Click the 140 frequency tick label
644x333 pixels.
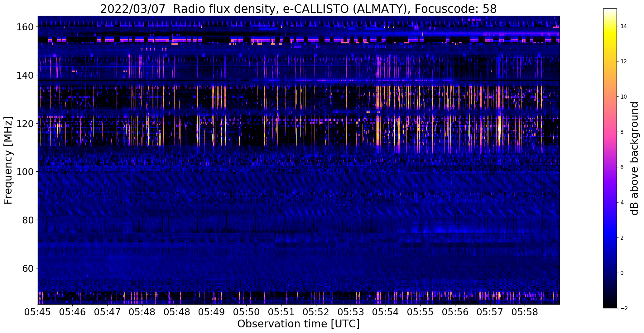(x=25, y=76)
